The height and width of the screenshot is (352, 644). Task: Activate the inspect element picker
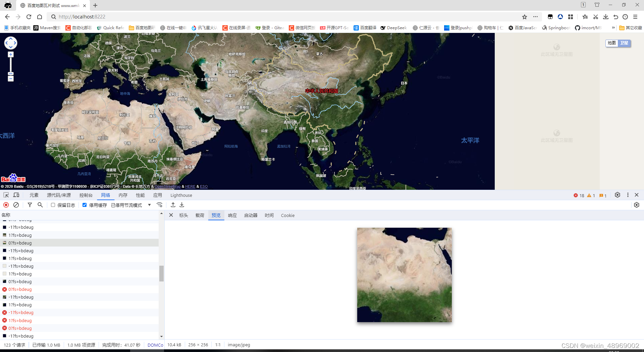(x=6, y=195)
